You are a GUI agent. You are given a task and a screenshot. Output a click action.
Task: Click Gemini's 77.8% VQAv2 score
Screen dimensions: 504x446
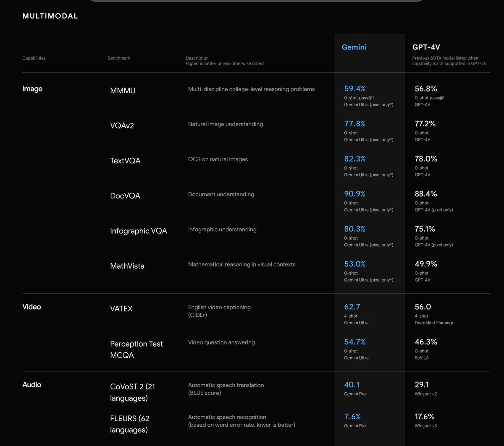point(355,124)
